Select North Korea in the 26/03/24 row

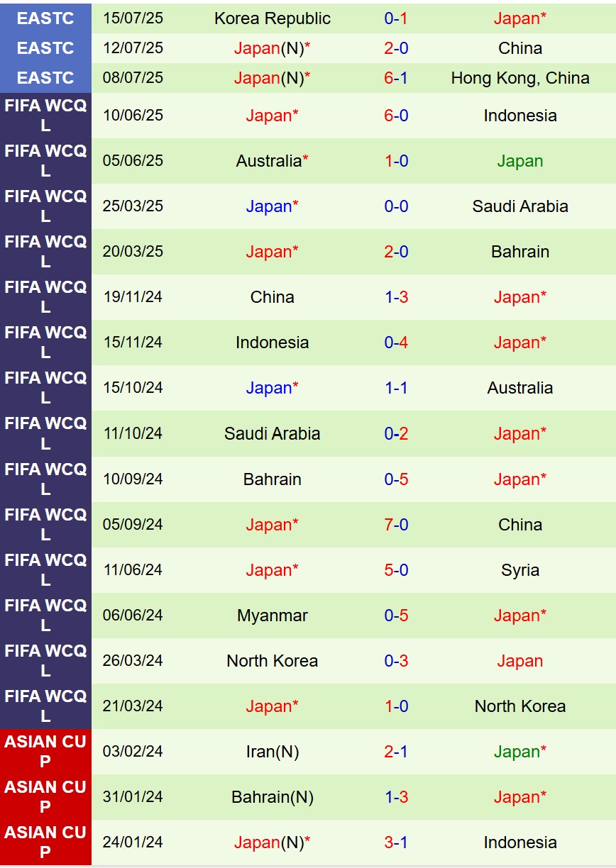[x=272, y=661]
